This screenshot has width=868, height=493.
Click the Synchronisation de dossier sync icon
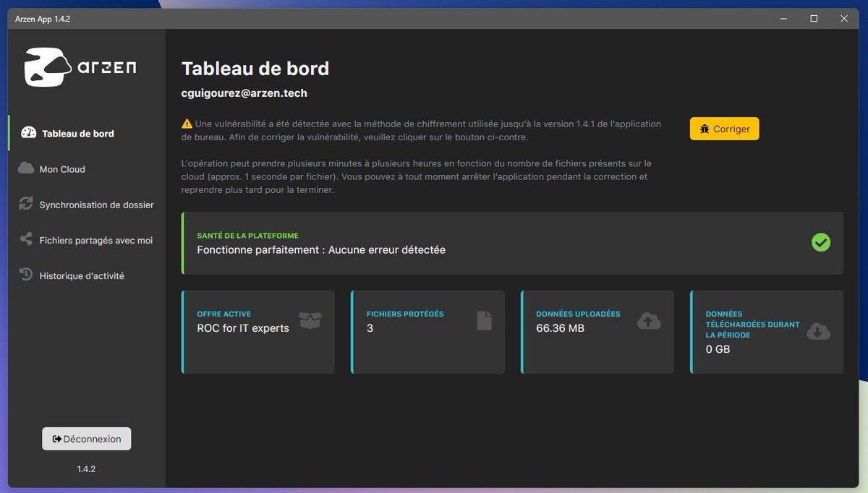[x=26, y=204]
